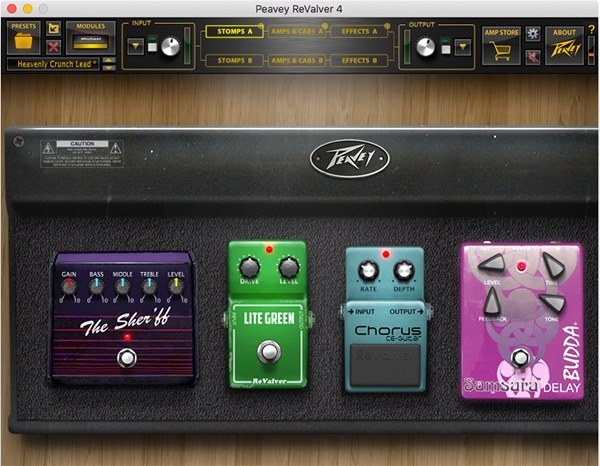Click The Sheriff Bass knob
The width and height of the screenshot is (600, 466).
point(96,287)
